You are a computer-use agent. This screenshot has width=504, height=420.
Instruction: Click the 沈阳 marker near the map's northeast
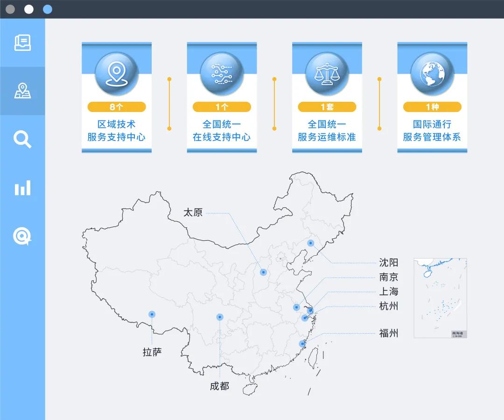coord(310,243)
